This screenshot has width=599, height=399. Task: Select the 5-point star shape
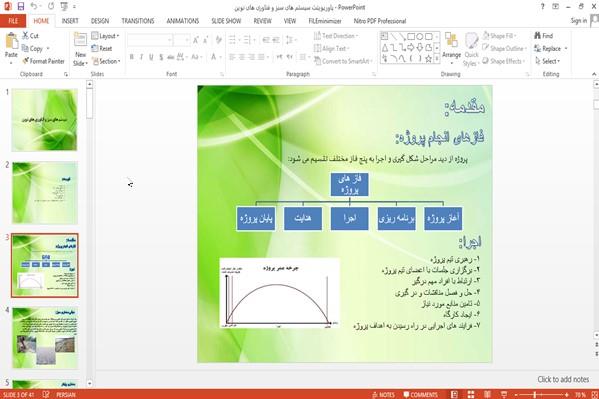click(428, 58)
